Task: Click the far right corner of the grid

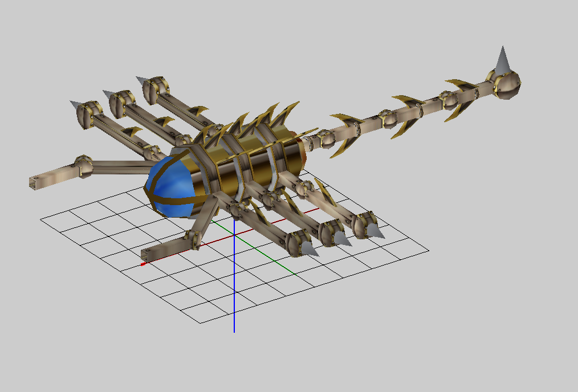Action: coord(429,251)
